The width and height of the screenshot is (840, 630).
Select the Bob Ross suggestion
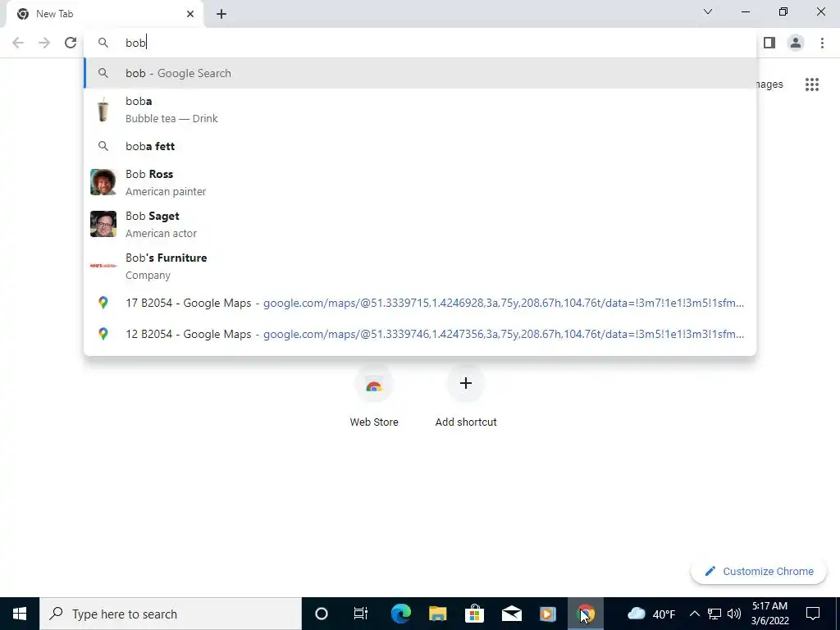pyautogui.click(x=420, y=182)
